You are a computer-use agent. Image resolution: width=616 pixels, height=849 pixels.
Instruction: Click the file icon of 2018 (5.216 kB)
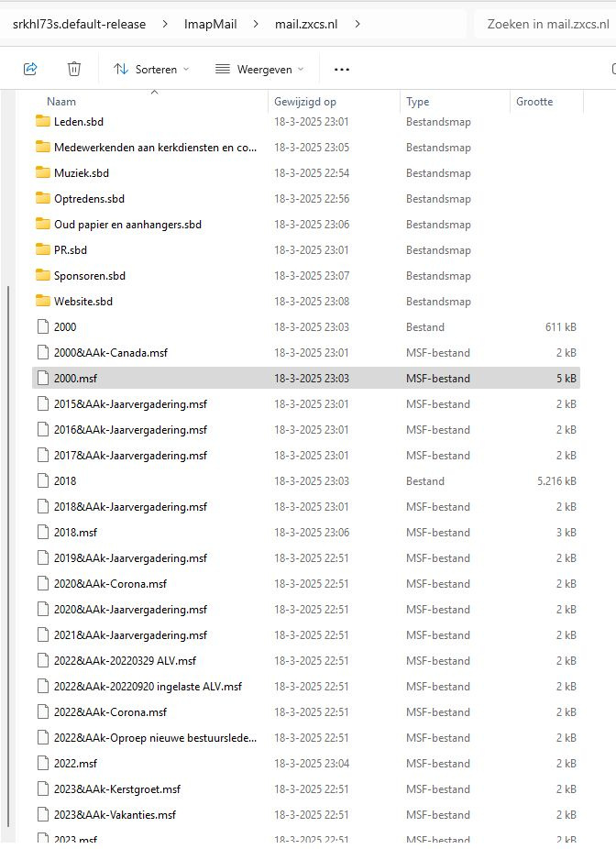[x=43, y=480]
